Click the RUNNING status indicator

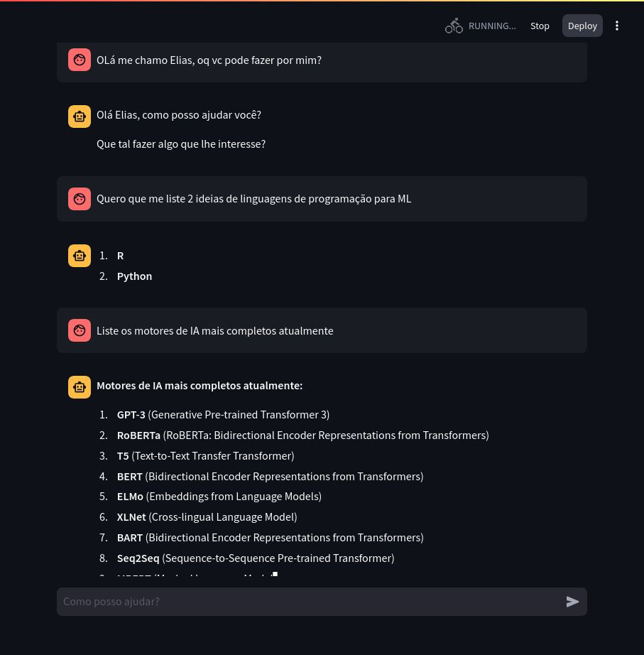[x=492, y=26]
